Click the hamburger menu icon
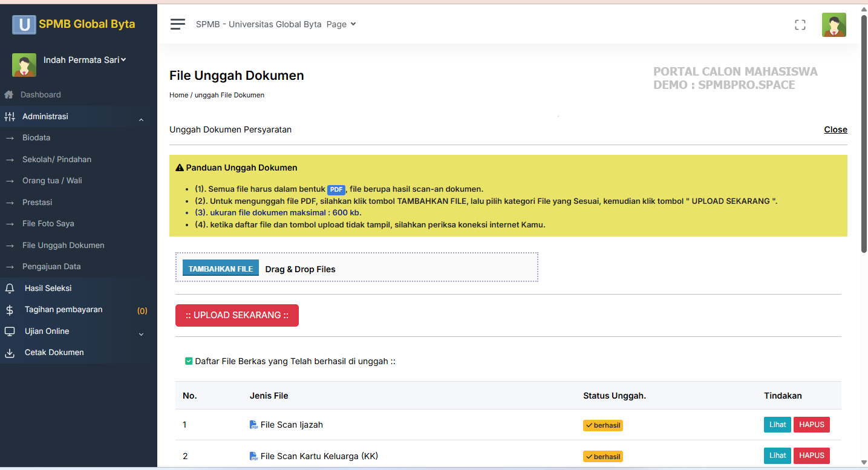Image resolution: width=868 pixels, height=470 pixels. click(177, 24)
